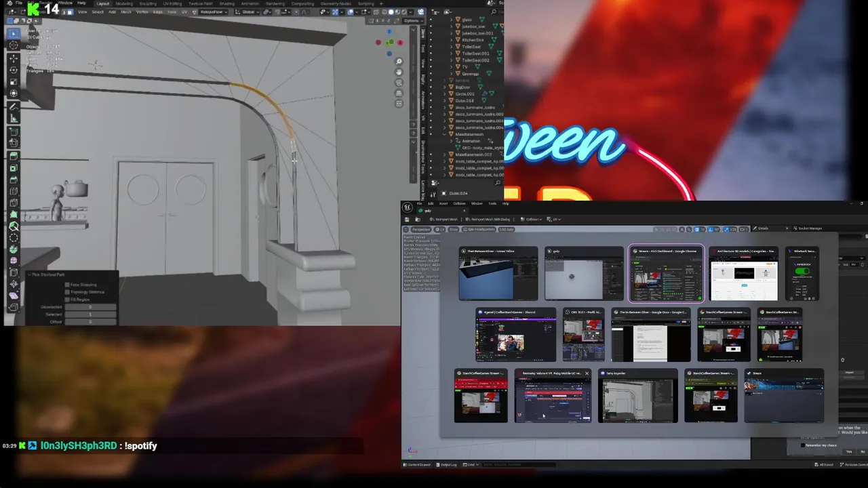Screen dimensions: 868x488
Task: Open the Perspective view dropdown in Unreal
Action: tap(420, 229)
